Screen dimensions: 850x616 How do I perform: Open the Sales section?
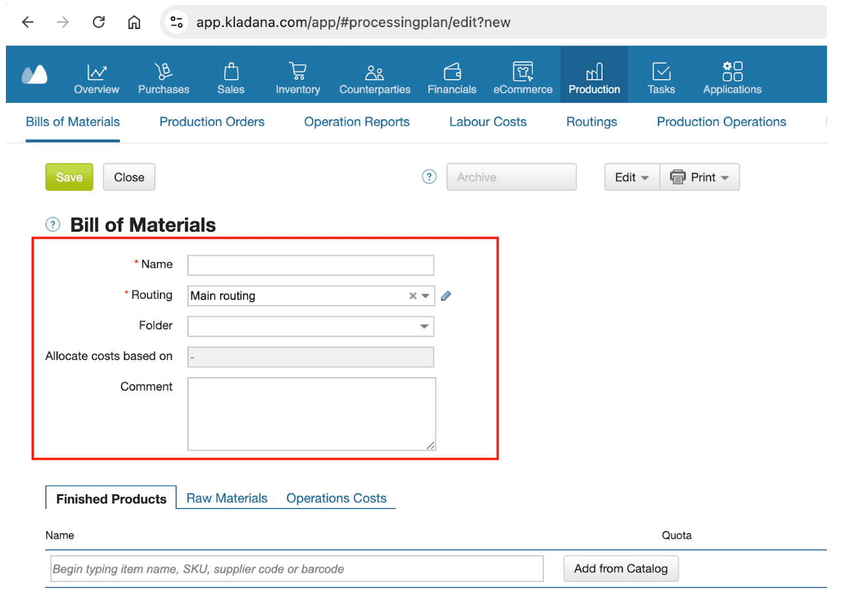pyautogui.click(x=231, y=79)
